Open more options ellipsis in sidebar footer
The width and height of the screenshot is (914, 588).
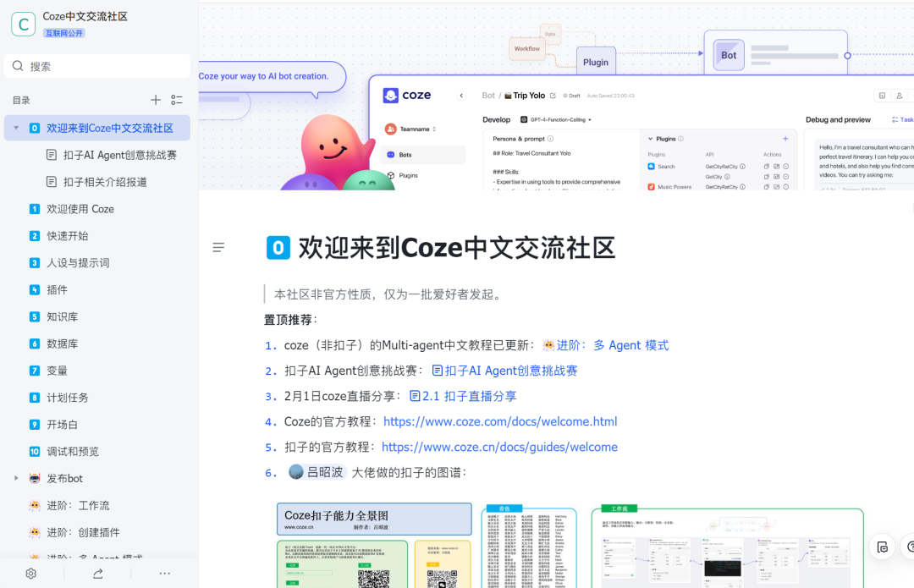pos(165,574)
